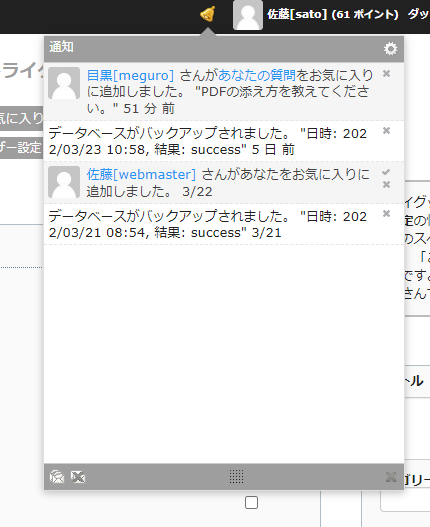
Task: Open the 佐藤[webmaster] user profile link
Action: (141, 174)
